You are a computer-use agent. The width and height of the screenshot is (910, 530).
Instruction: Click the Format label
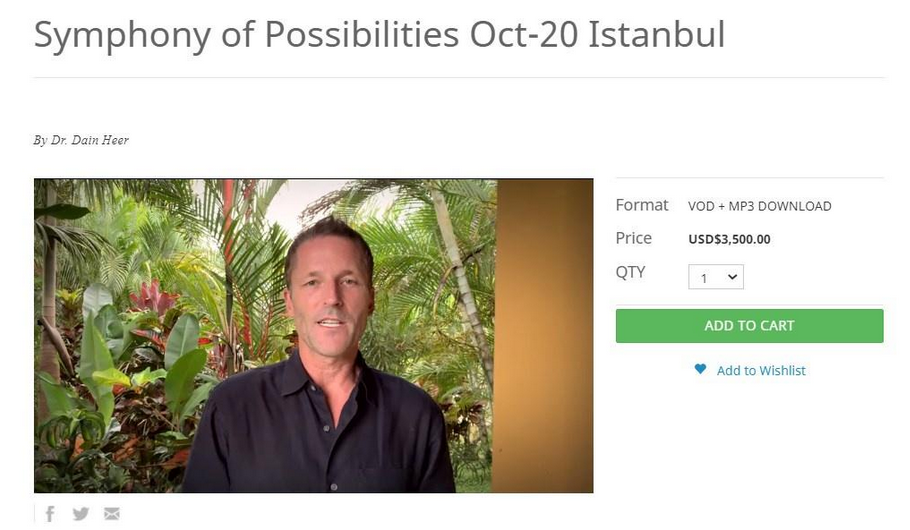[x=641, y=205]
